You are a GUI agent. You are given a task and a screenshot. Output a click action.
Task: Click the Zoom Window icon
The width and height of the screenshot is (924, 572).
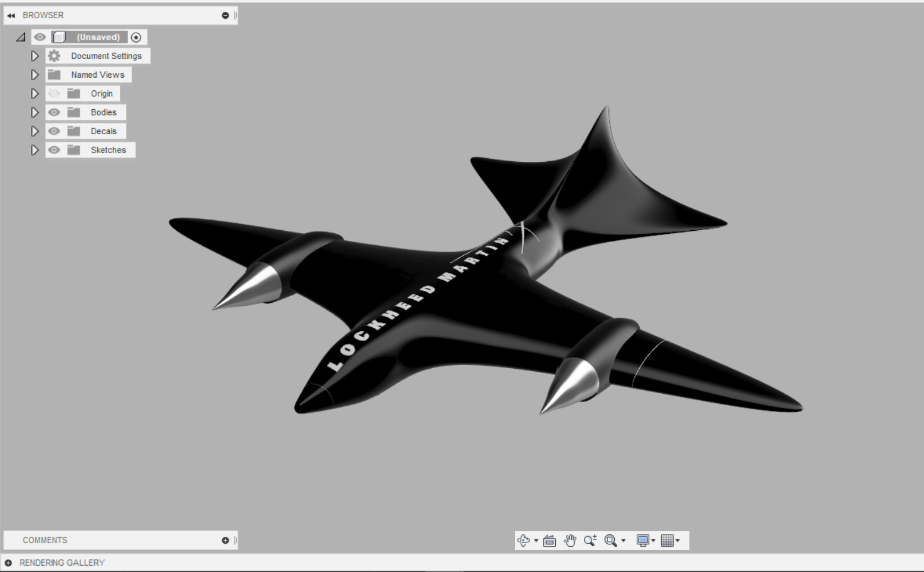(x=610, y=540)
